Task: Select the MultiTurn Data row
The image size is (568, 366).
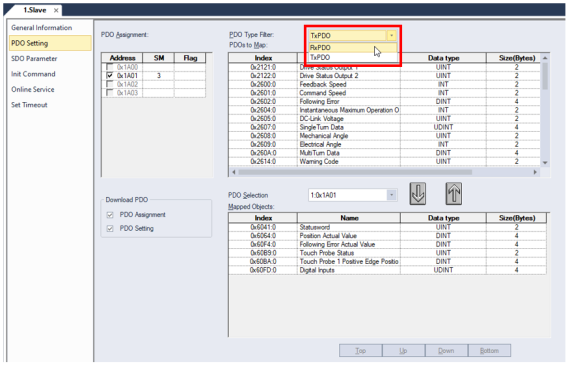Action: pos(384,153)
